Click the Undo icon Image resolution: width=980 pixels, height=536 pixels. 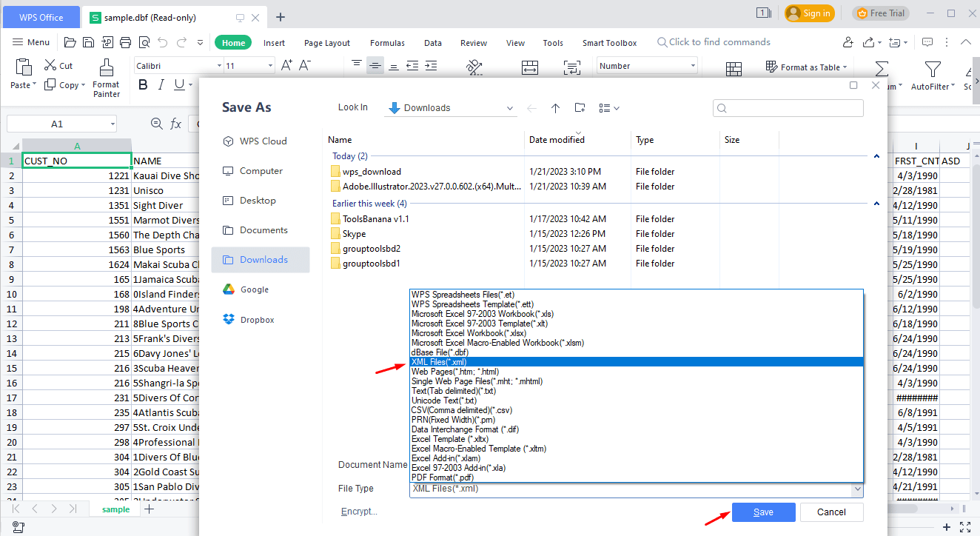pyautogui.click(x=163, y=42)
